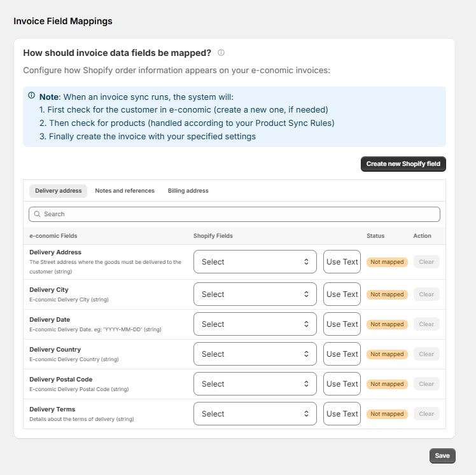
Task: Clear the Delivery Terms mapping
Action: [426, 414]
